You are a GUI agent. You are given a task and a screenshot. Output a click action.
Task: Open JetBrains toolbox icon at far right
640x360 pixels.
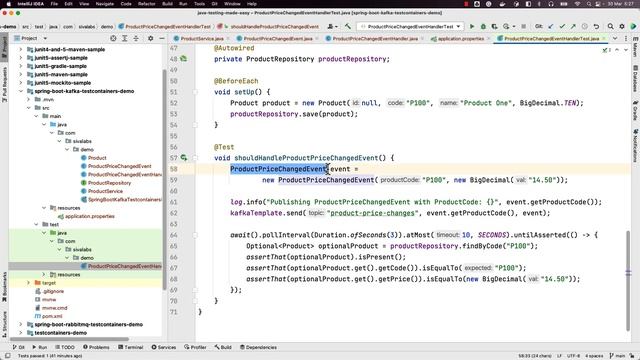point(633,27)
